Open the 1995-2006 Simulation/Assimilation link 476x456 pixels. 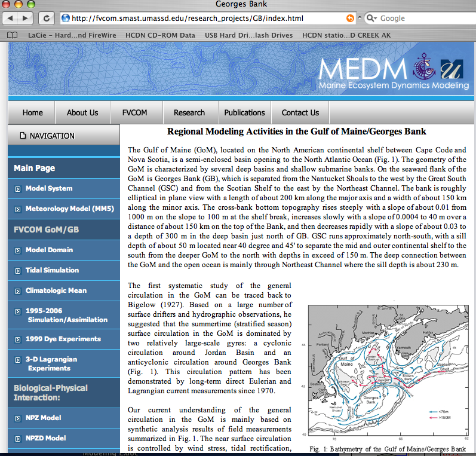(66, 315)
